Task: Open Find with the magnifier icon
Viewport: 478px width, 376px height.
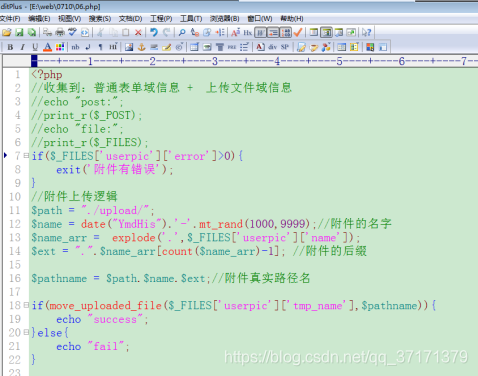Action: click(x=182, y=32)
